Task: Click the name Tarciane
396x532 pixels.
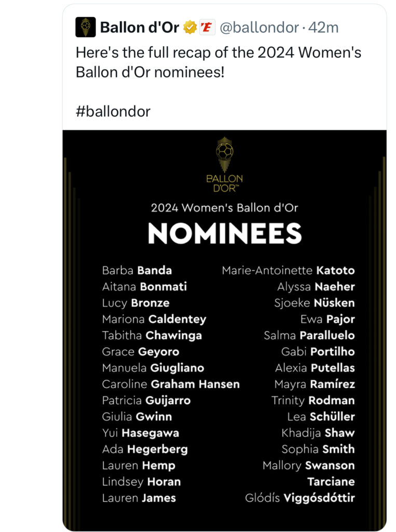Action: [x=331, y=482]
